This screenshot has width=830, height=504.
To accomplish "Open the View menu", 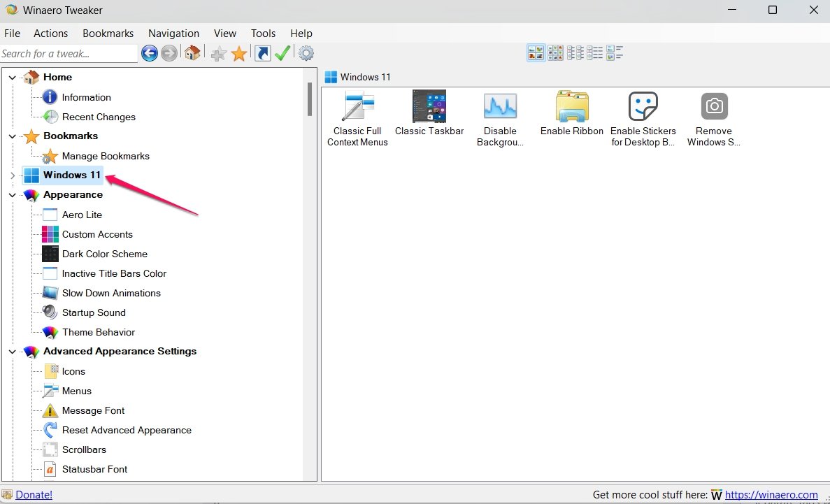I will coord(225,34).
